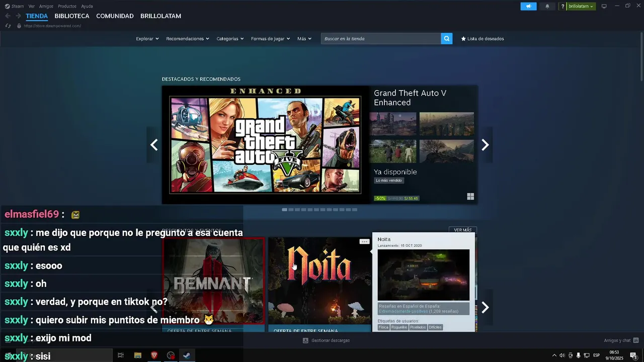
Task: Click the Lo más vendido tag
Action: 389,180
